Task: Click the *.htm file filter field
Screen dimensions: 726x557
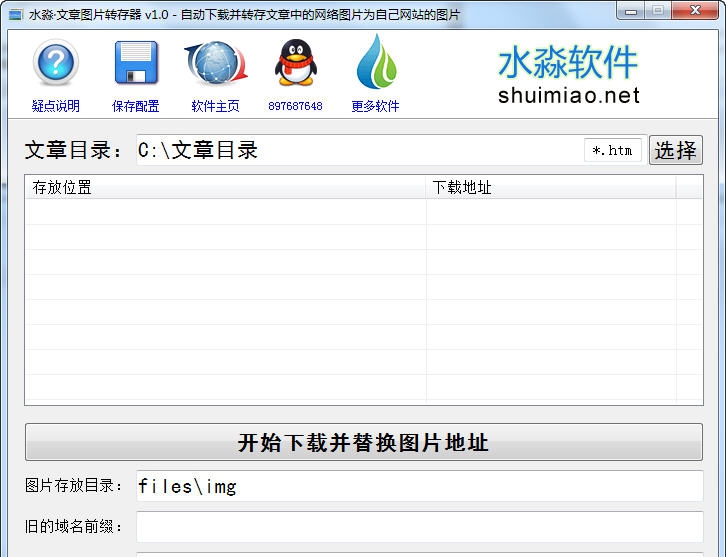Action: click(x=613, y=150)
